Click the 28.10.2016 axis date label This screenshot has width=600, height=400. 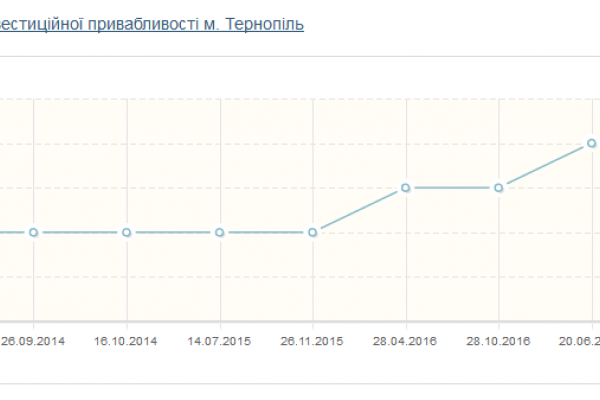pos(498,341)
